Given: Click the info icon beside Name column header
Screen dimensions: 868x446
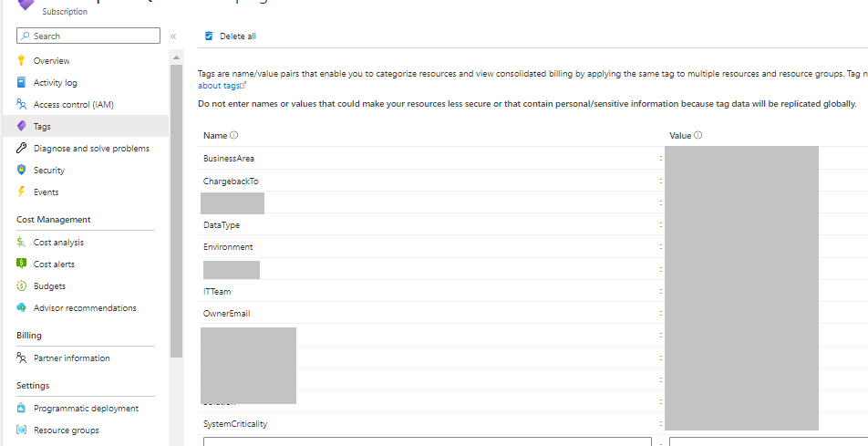Looking at the screenshot, I should click(234, 136).
